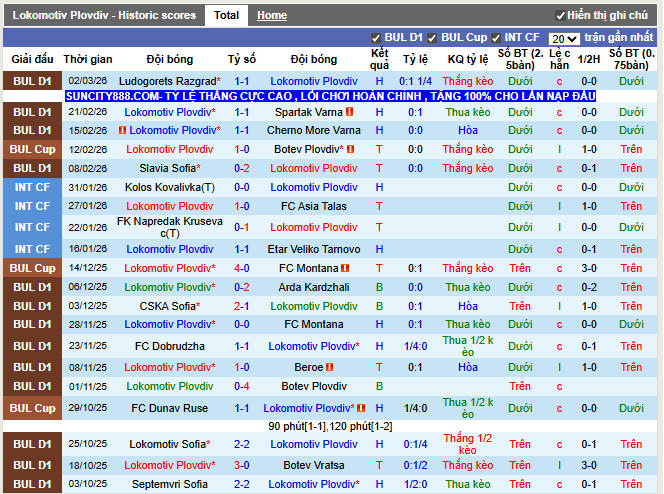Screen dimensions: 664x494
Task: Click the Giải đấu column header
Action: point(32,59)
